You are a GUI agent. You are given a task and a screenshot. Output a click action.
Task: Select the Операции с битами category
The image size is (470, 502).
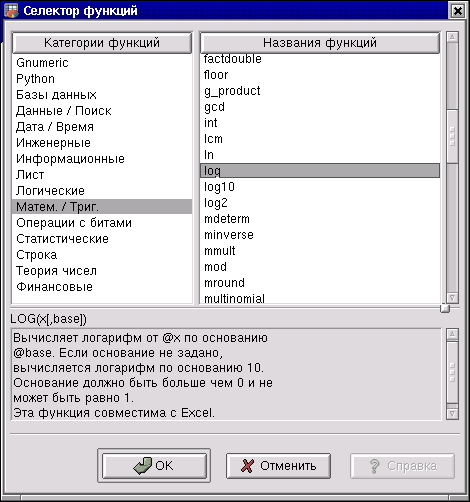point(102,223)
